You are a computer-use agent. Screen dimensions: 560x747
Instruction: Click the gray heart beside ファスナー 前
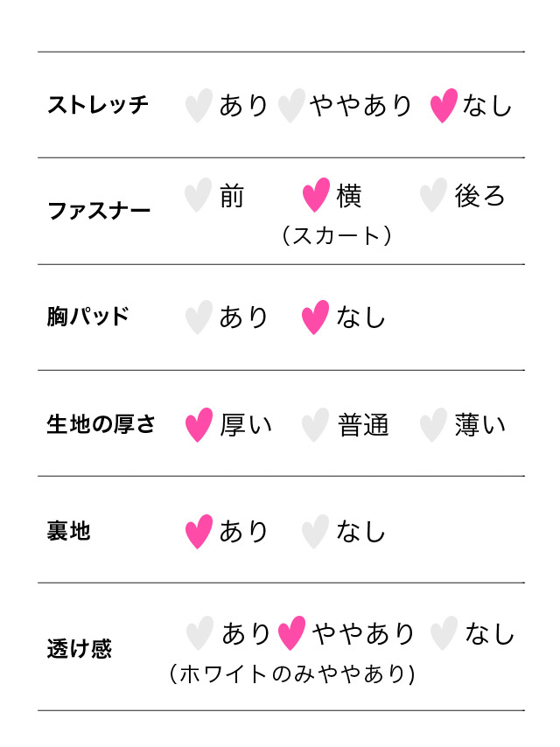pos(199,195)
